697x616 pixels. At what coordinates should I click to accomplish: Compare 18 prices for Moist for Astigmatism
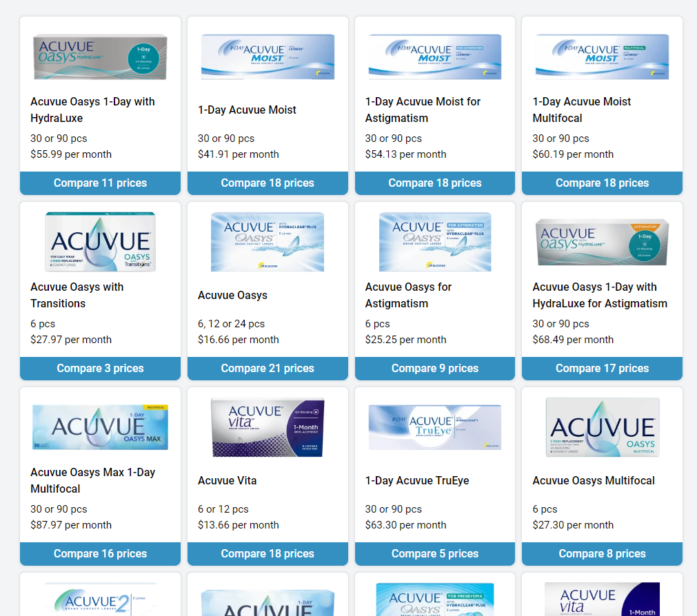(435, 183)
